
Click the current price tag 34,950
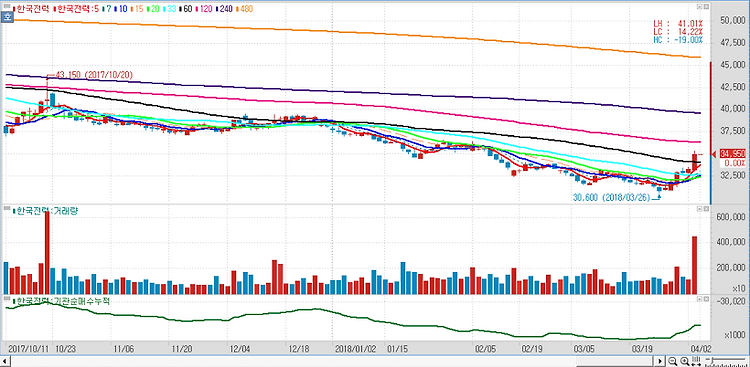(x=733, y=154)
